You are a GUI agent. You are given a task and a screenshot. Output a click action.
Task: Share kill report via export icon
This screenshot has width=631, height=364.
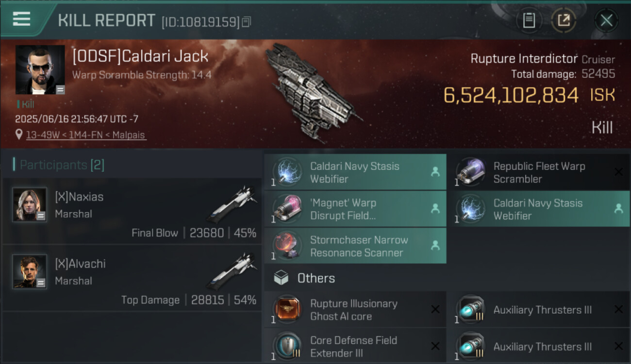[x=564, y=20]
